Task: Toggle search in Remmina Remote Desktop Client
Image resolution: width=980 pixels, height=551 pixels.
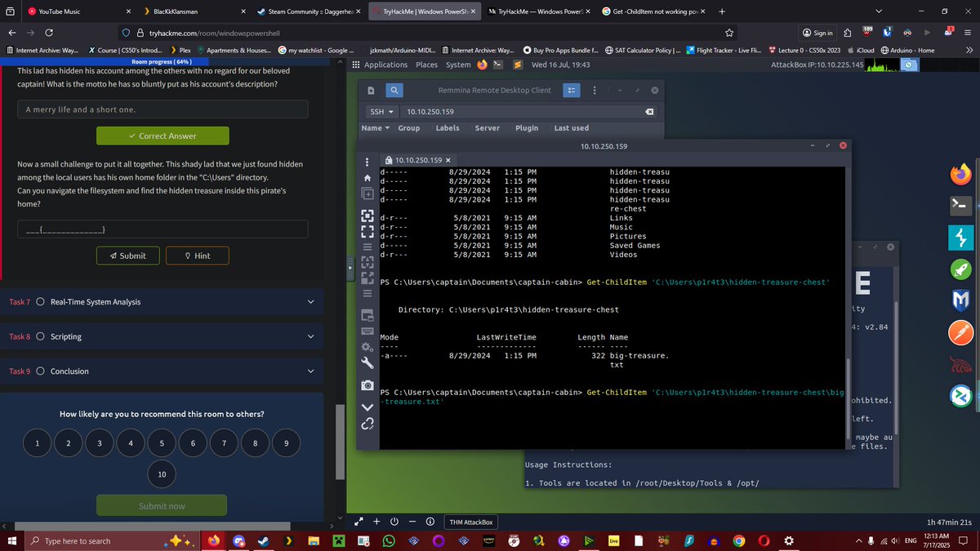Action: [394, 91]
